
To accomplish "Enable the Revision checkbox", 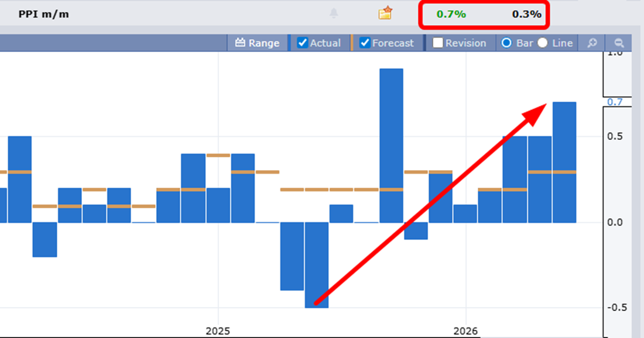I will tap(438, 43).
